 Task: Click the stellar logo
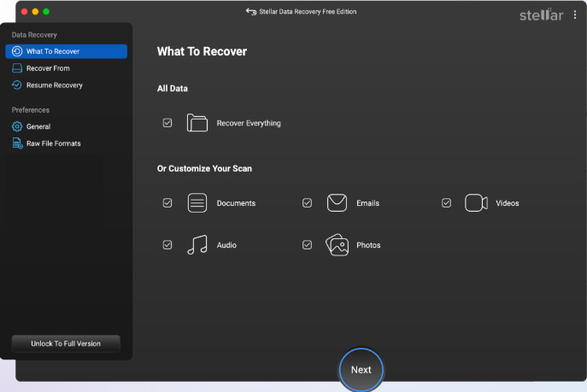tap(542, 15)
